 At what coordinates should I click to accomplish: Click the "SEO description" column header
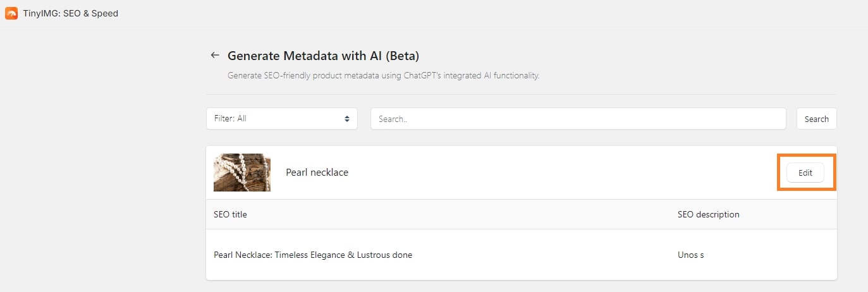[x=708, y=214]
